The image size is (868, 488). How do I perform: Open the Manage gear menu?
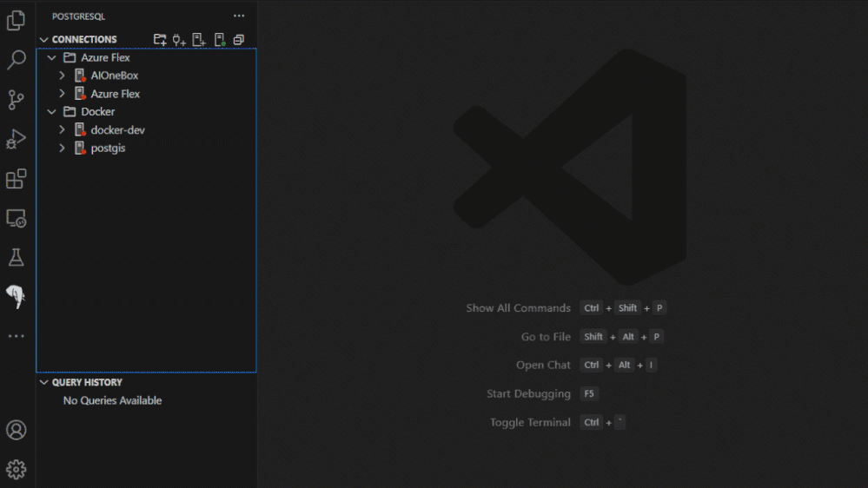[16, 469]
